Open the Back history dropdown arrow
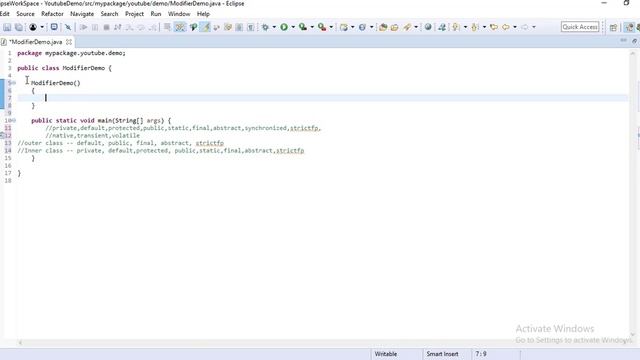This screenshot has width=640, height=360. pos(515,27)
